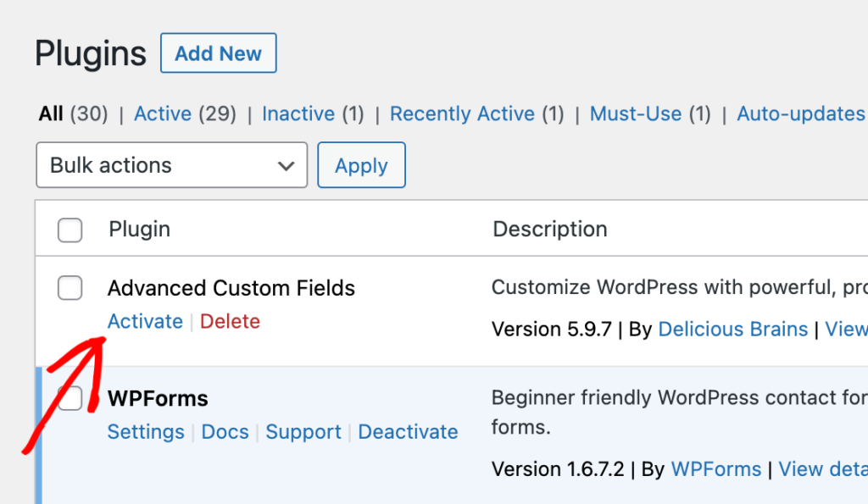
Task: Check the Advanced Custom Fields checkbox
Action: (70, 288)
